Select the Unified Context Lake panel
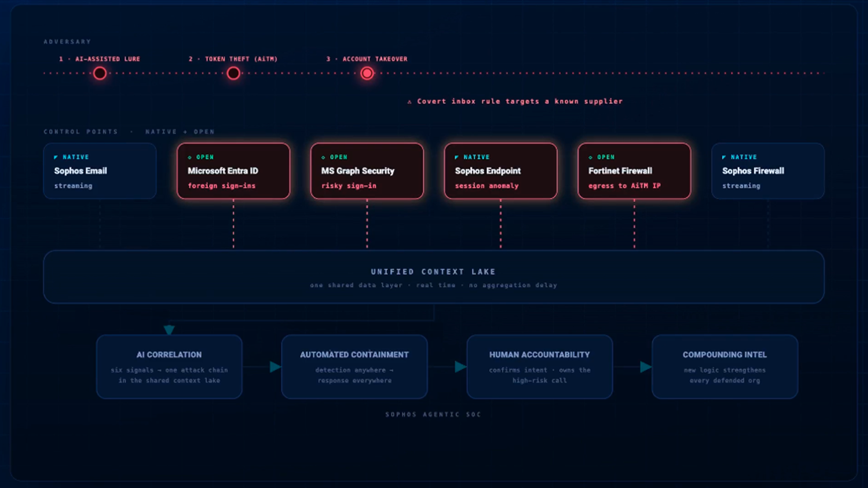 pyautogui.click(x=434, y=277)
